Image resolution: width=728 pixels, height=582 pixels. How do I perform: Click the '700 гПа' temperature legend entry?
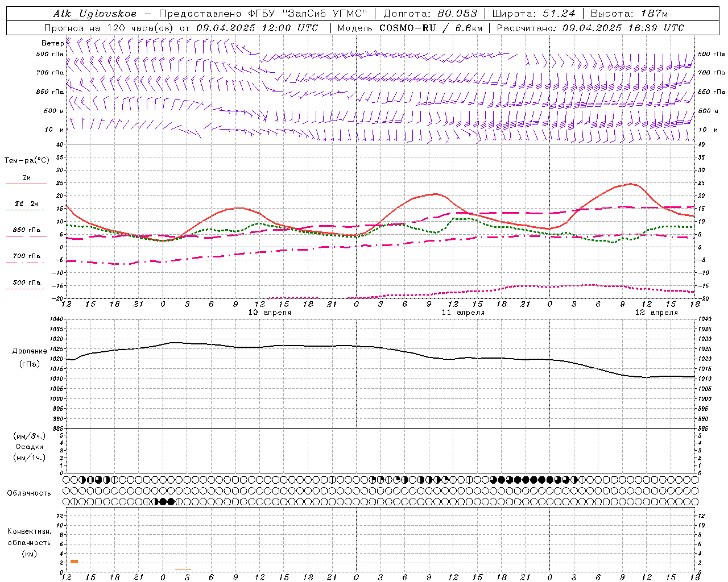[x=27, y=256]
